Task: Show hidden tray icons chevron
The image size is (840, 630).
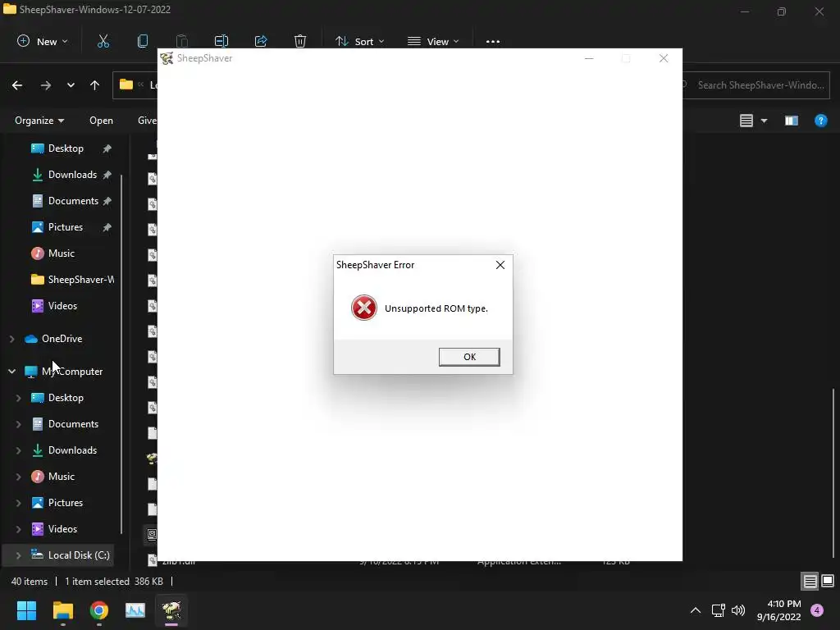Action: coord(696,610)
